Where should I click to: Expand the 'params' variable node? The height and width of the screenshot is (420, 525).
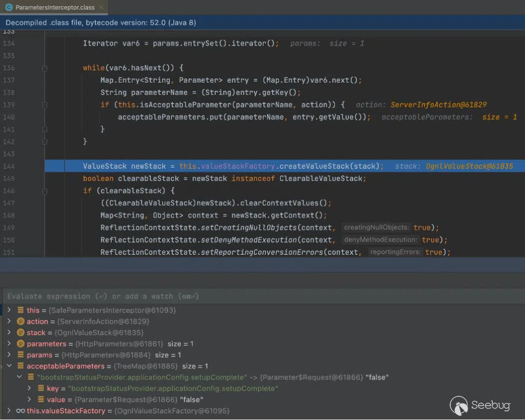pyautogui.click(x=9, y=355)
